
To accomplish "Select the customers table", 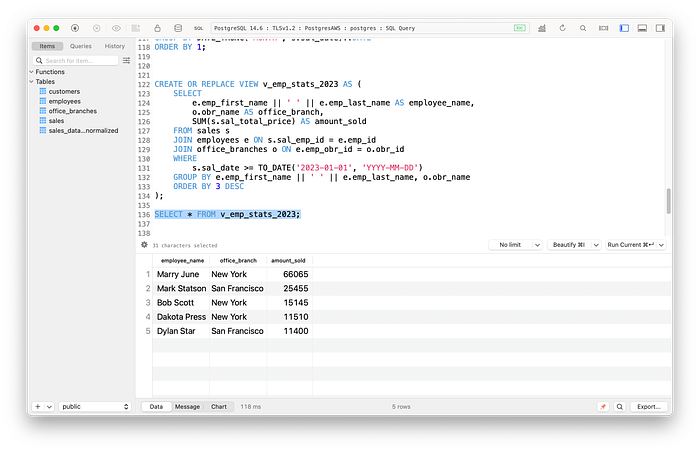I will click(x=64, y=92).
